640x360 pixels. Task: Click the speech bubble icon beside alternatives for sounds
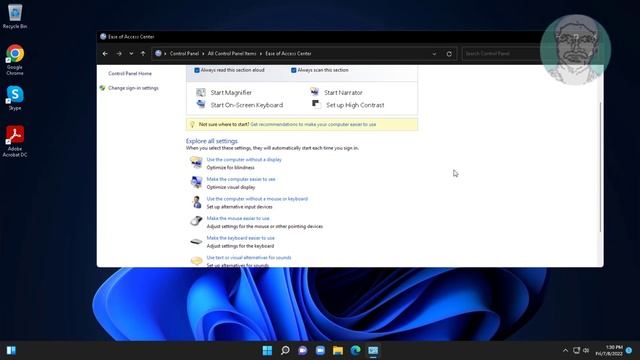[x=196, y=260]
